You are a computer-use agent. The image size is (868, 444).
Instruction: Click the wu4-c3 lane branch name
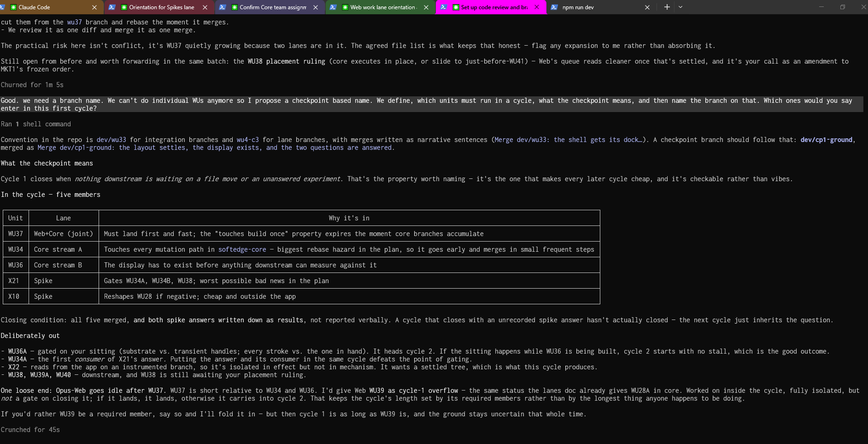(247, 140)
